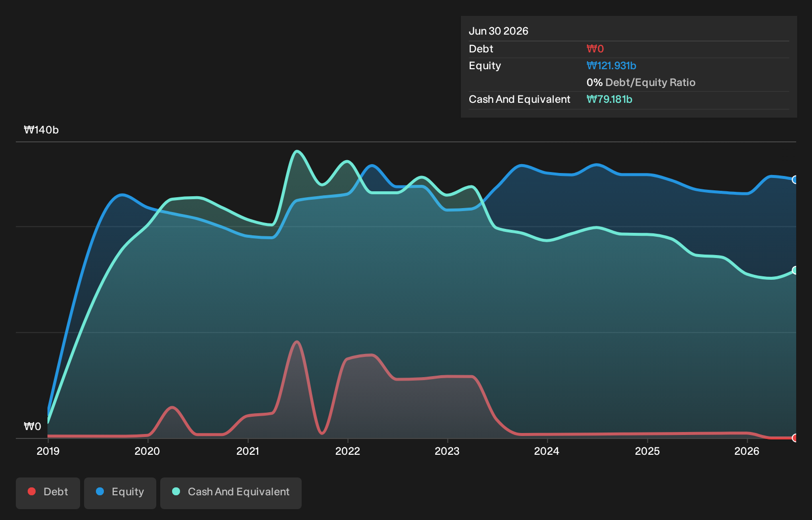The height and width of the screenshot is (520, 812).
Task: Click the 2023 x-axis label
Action: (x=447, y=451)
